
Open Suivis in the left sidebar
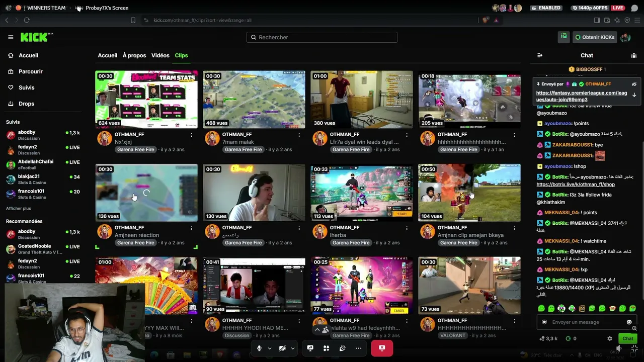point(22,87)
